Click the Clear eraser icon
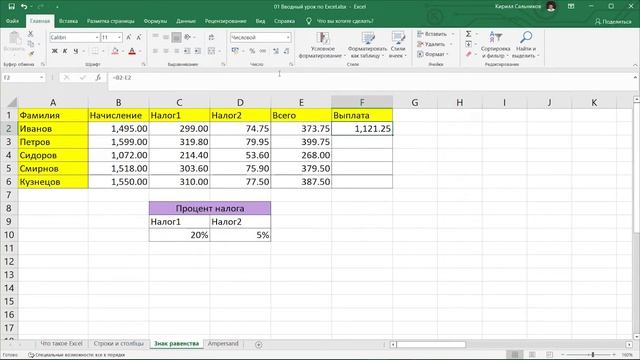Viewport: 640px width, 360px height. [469, 54]
